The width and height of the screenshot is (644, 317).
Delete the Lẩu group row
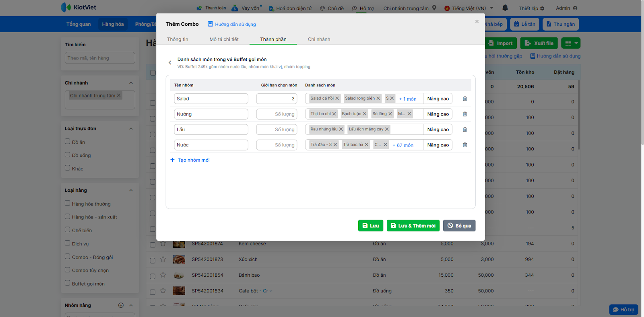coord(465,130)
